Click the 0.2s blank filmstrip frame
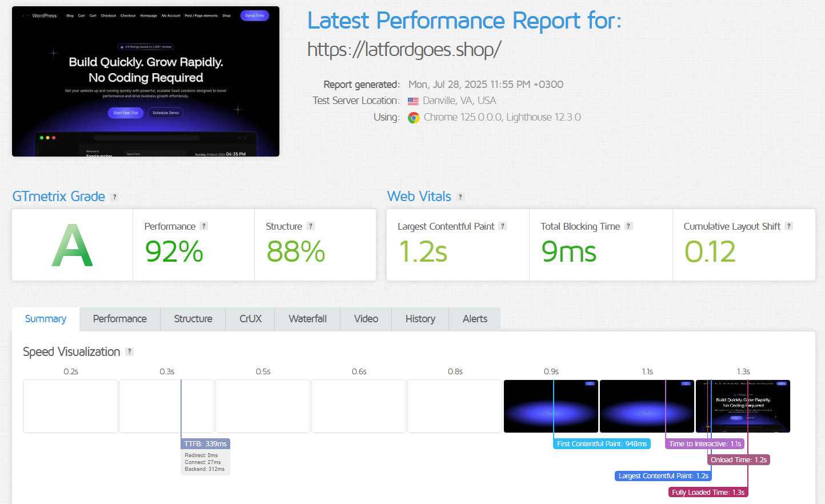Screen dimensions: 825x504 coord(70,406)
